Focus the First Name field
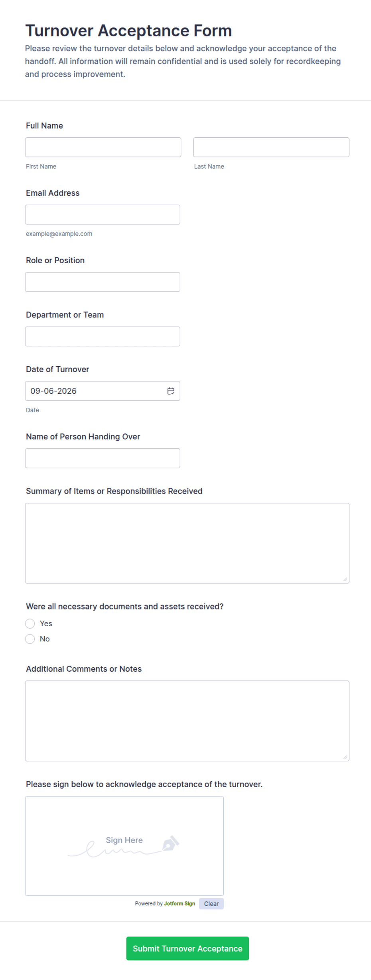This screenshot has height=980, width=371. (x=103, y=147)
